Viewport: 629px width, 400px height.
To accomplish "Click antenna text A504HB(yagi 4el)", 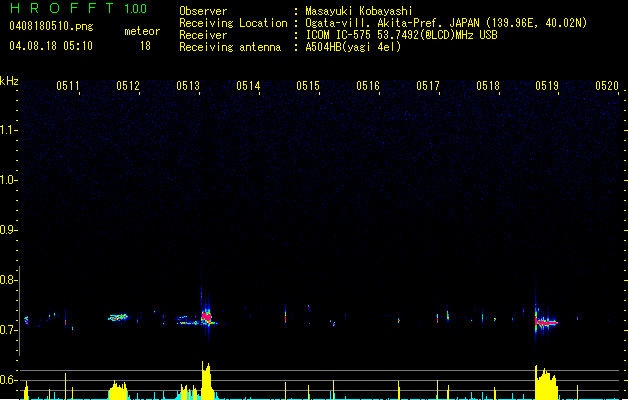I will click(353, 47).
